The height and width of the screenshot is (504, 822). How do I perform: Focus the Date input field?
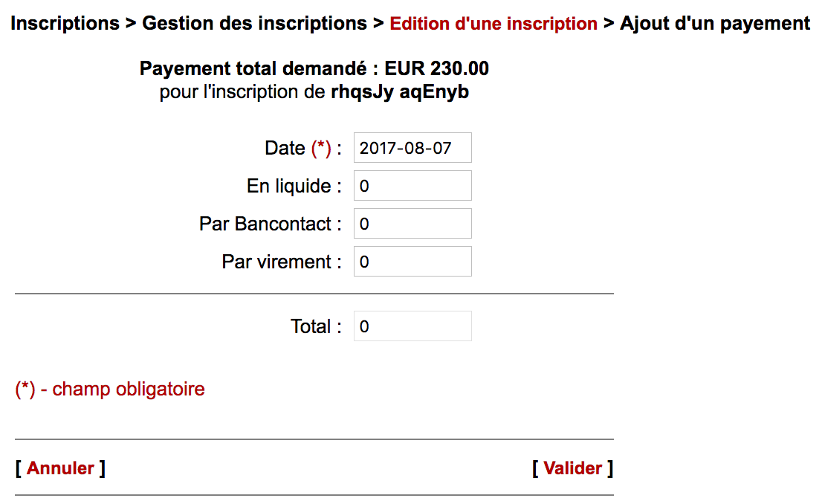[x=412, y=148]
